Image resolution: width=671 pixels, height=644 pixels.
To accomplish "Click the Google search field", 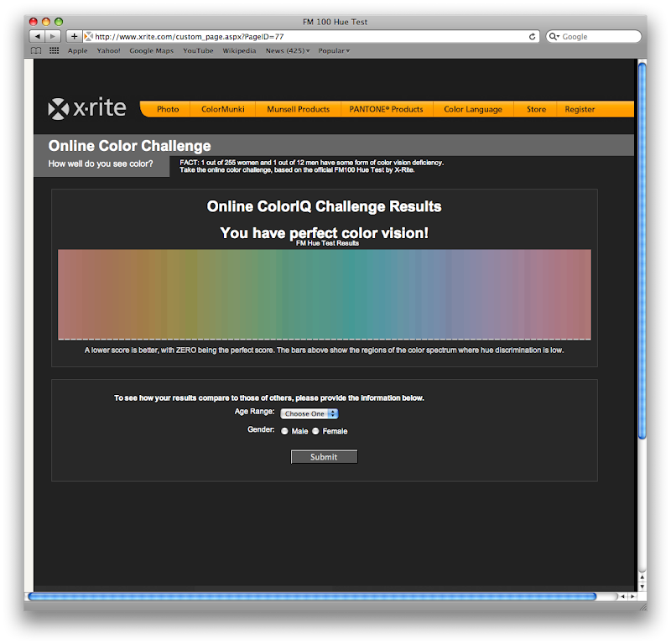I will (594, 36).
